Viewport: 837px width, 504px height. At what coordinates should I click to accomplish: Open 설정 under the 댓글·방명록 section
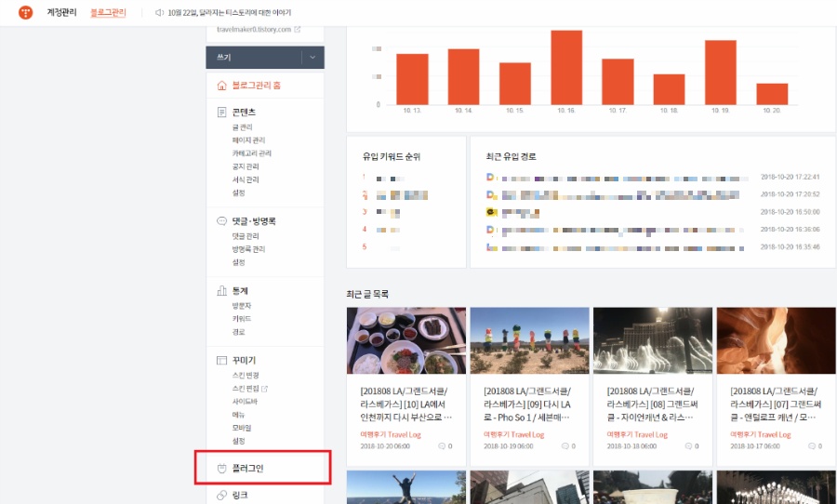pos(238,262)
